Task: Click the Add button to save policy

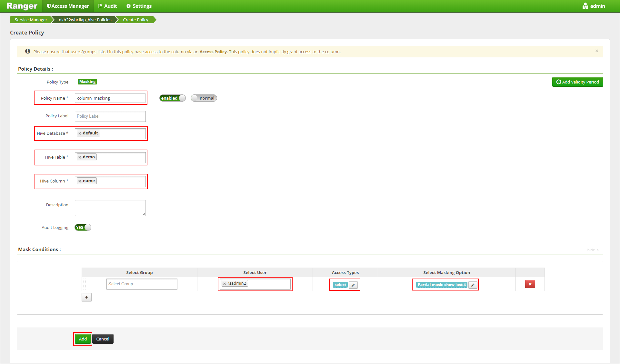Action: click(x=83, y=339)
